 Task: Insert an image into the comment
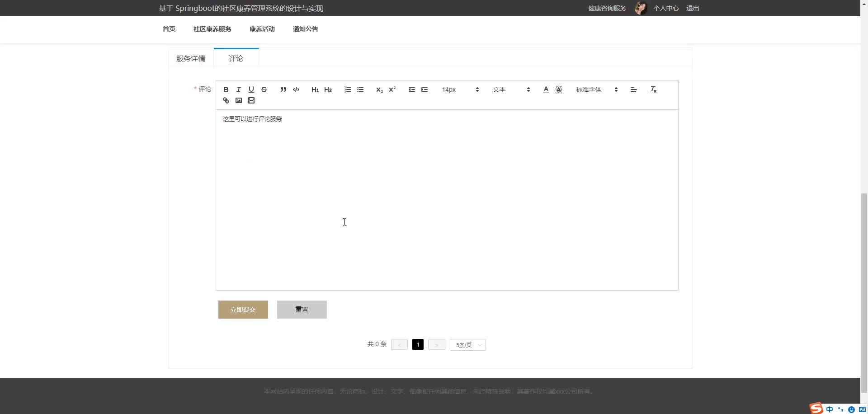(x=239, y=100)
